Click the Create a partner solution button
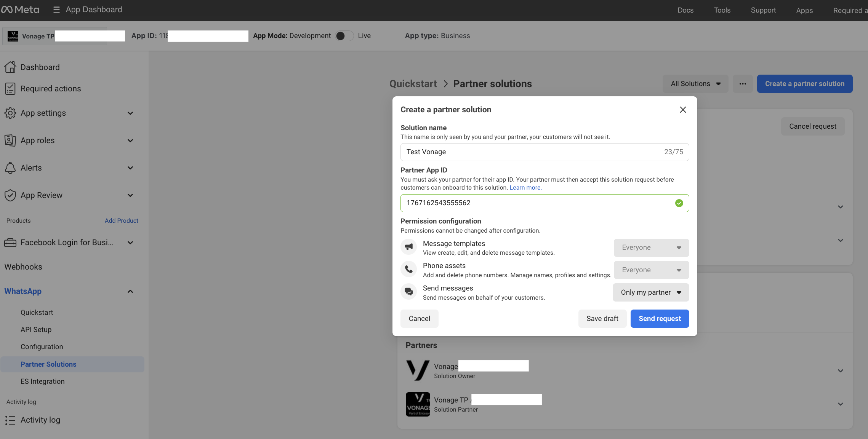The width and height of the screenshot is (868, 439). [804, 84]
